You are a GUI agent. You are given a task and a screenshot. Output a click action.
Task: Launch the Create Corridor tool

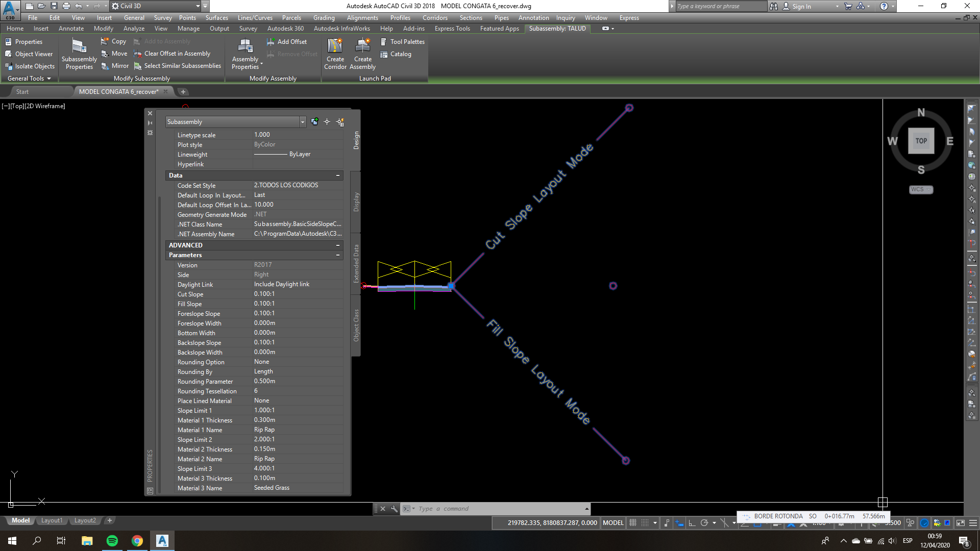click(335, 54)
